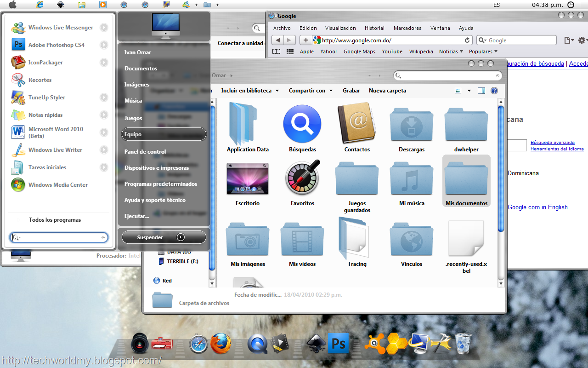Open Safari Ayuda menu
The image size is (588, 368).
466,28
